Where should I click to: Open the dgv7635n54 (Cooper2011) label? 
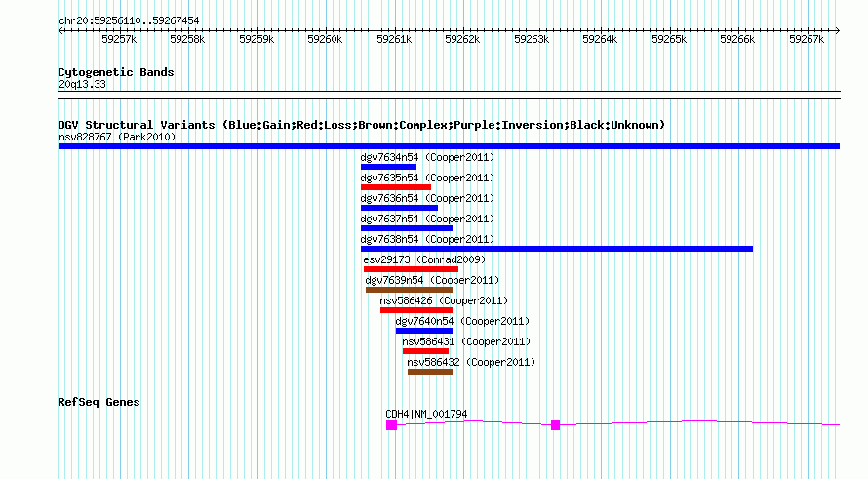(x=427, y=178)
